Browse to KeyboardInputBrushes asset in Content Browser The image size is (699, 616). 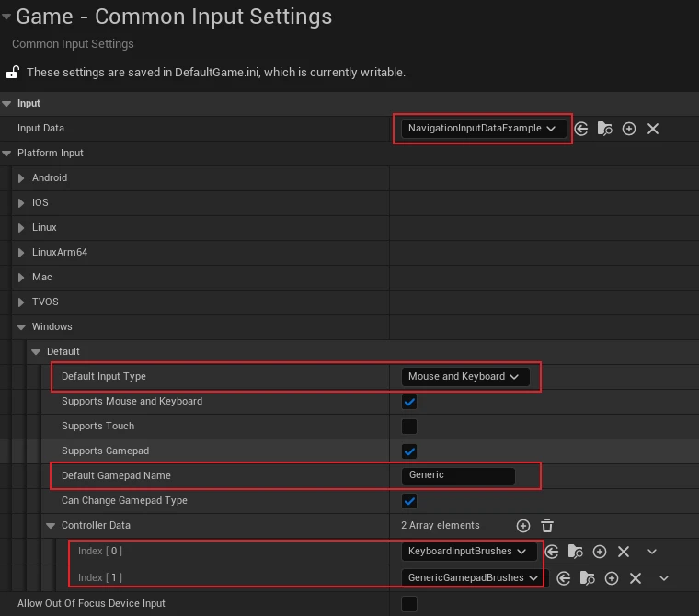pyautogui.click(x=575, y=552)
